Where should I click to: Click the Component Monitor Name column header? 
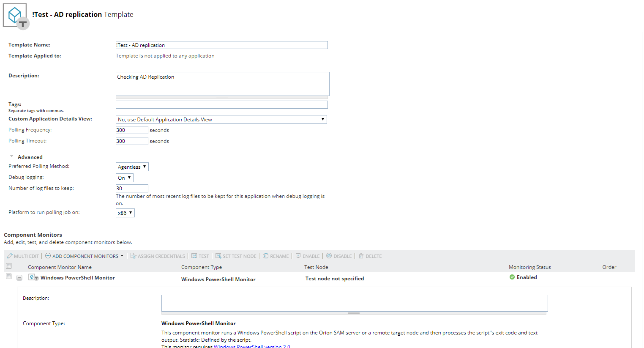60,267
